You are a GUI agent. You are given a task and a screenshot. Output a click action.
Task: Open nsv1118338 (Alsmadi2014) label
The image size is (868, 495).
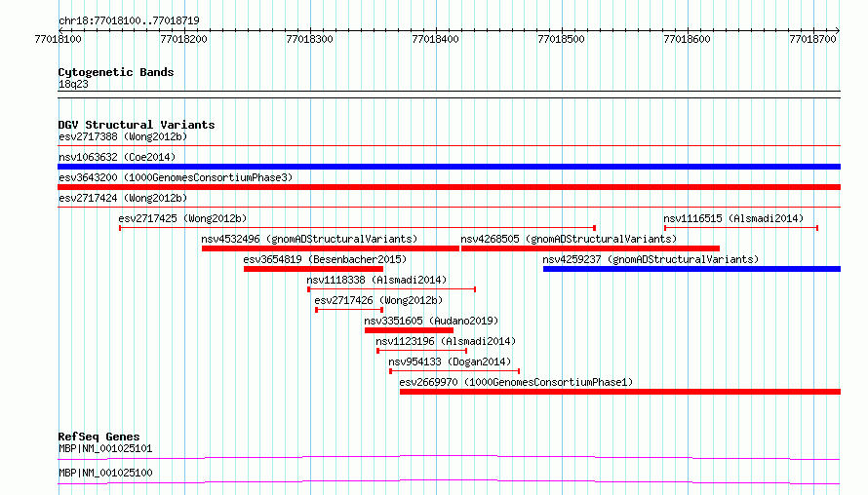pos(376,280)
